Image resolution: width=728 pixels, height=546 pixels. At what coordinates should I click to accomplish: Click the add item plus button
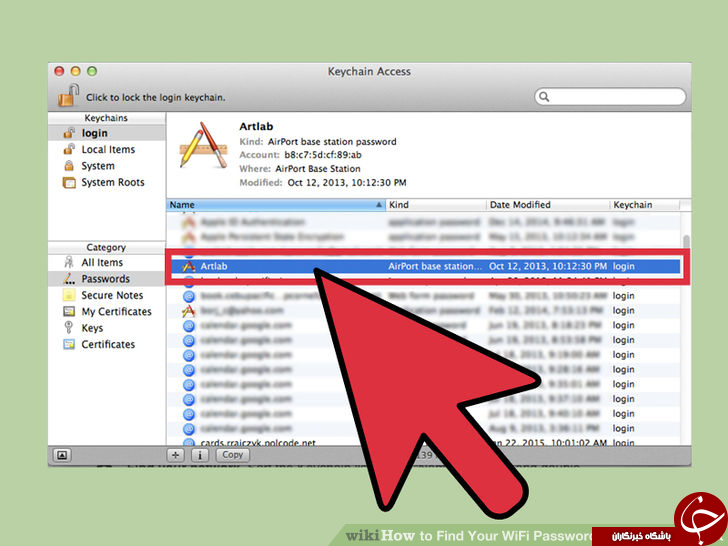point(176,455)
